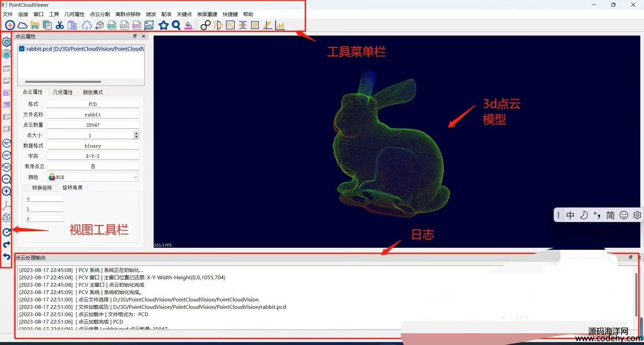Click the 点云数量 field showing 35947
Screen dimensions: 644x345
93,125
